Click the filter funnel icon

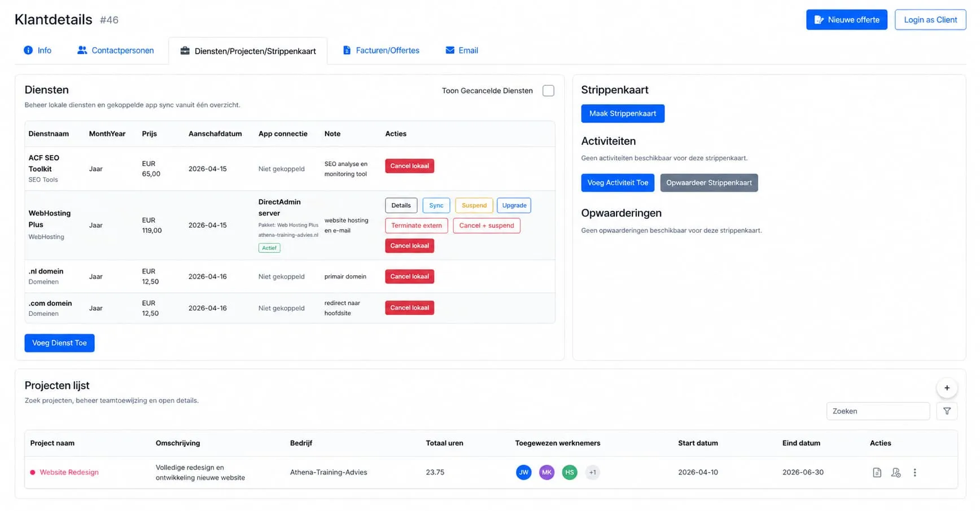(947, 411)
